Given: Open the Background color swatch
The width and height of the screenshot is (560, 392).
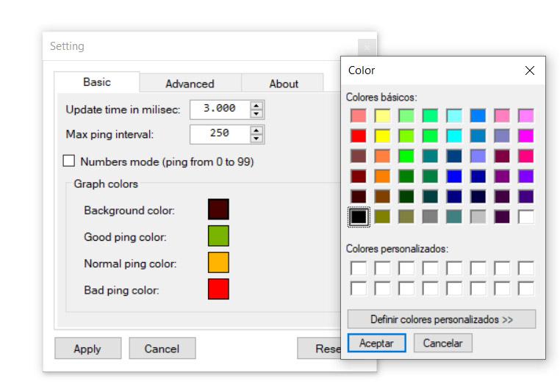Looking at the screenshot, I should click(x=218, y=209).
